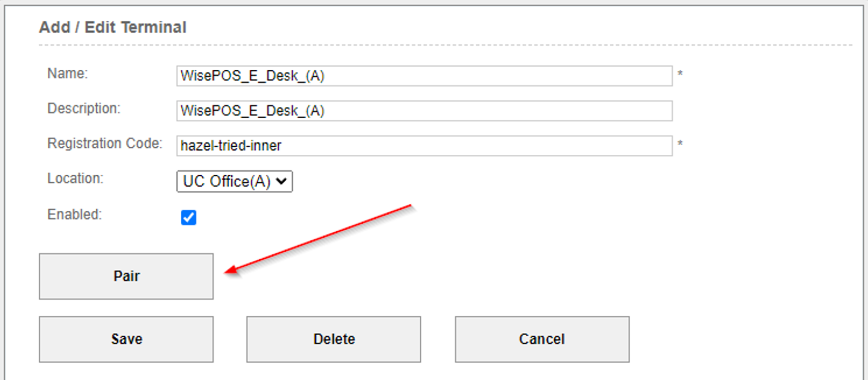The width and height of the screenshot is (868, 380).
Task: Click the UC Office(A) dropdown chevron
Action: pyautogui.click(x=281, y=181)
